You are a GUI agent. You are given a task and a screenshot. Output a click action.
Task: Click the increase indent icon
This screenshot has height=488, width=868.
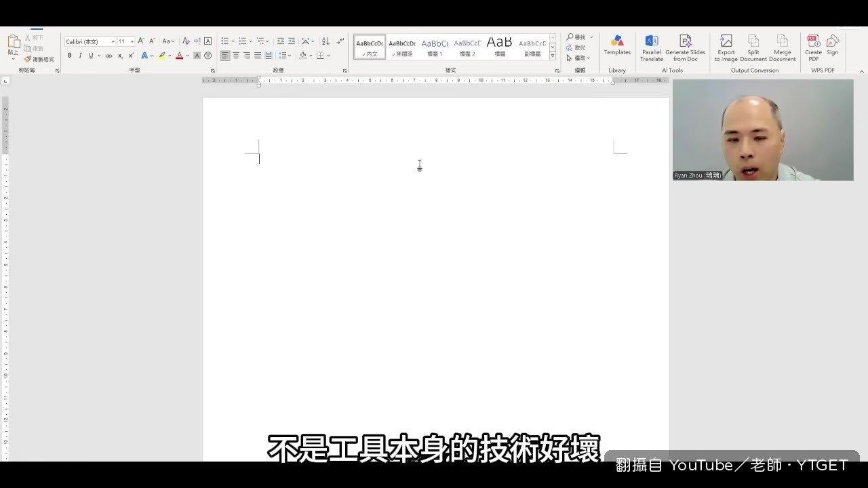coord(291,41)
